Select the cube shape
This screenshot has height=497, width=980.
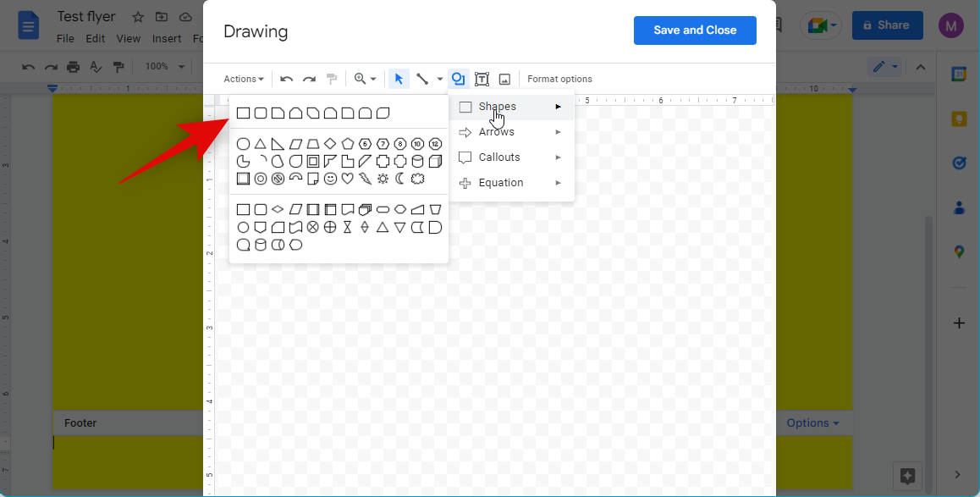point(435,162)
